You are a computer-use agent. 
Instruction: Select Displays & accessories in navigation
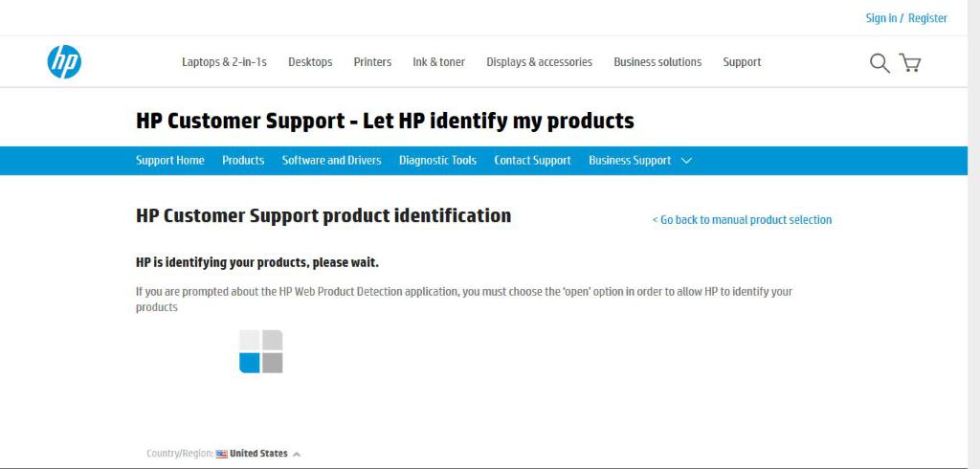point(539,62)
